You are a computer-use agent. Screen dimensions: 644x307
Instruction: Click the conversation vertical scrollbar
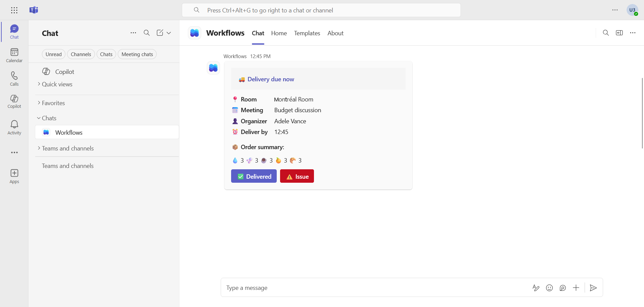pyautogui.click(x=642, y=113)
